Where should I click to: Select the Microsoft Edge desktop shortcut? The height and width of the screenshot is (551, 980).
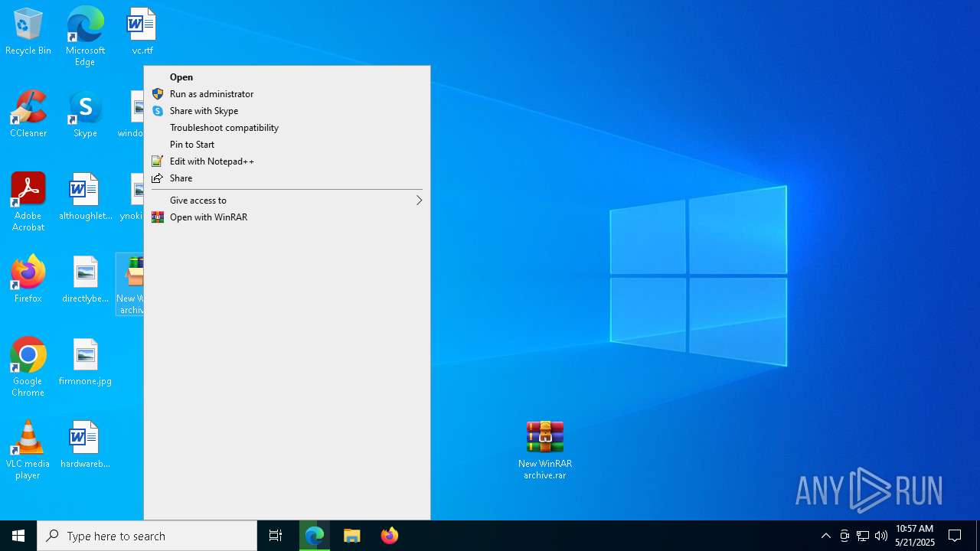[x=85, y=37]
